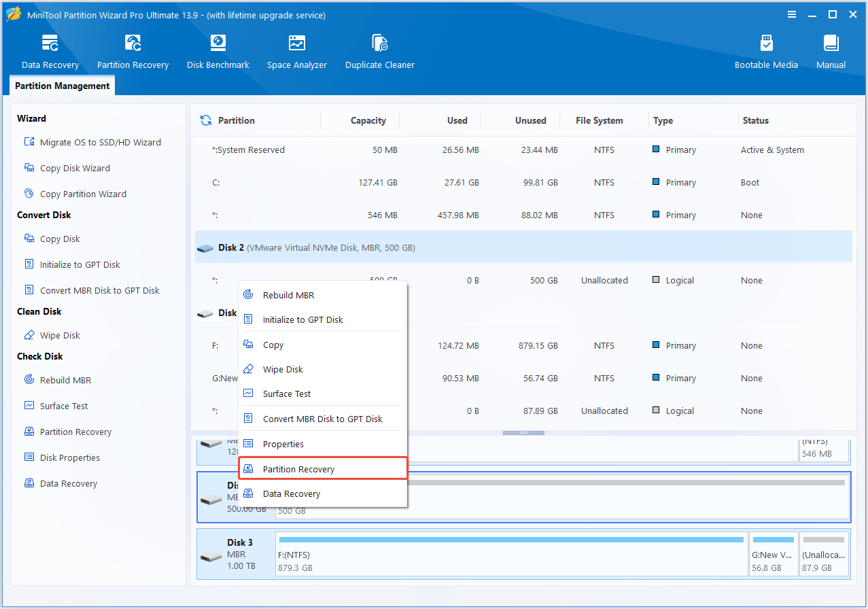
Task: Launch the Disk Benchmark tool
Action: [x=218, y=52]
